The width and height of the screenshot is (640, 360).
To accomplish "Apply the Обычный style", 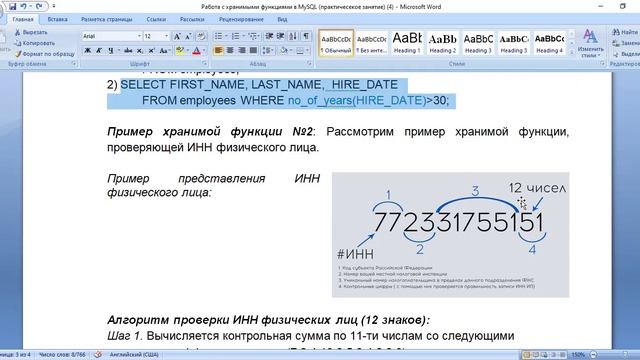I will 336,43.
